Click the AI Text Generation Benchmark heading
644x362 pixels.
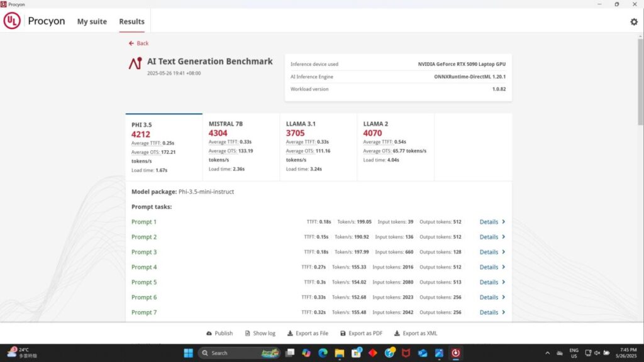pyautogui.click(x=210, y=61)
